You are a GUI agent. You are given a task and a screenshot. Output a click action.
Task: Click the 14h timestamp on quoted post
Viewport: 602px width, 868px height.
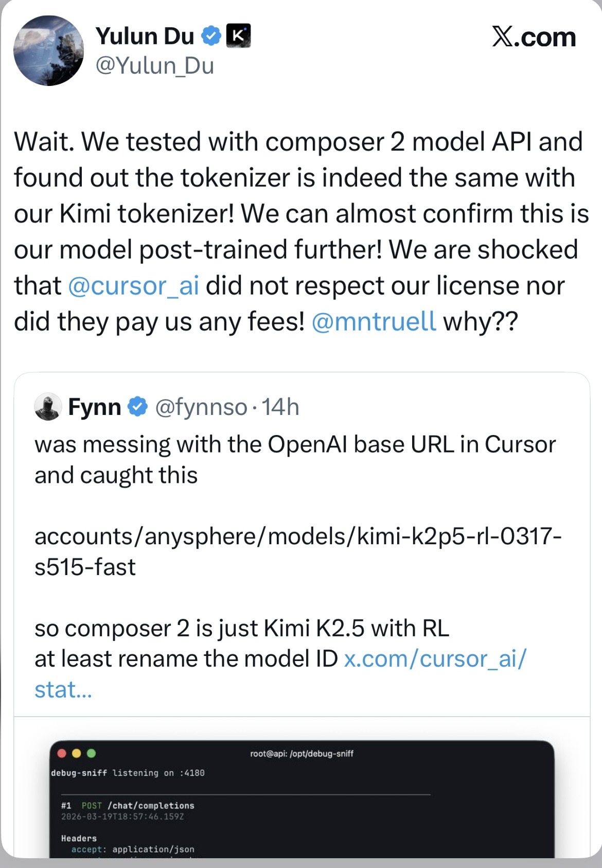(280, 407)
